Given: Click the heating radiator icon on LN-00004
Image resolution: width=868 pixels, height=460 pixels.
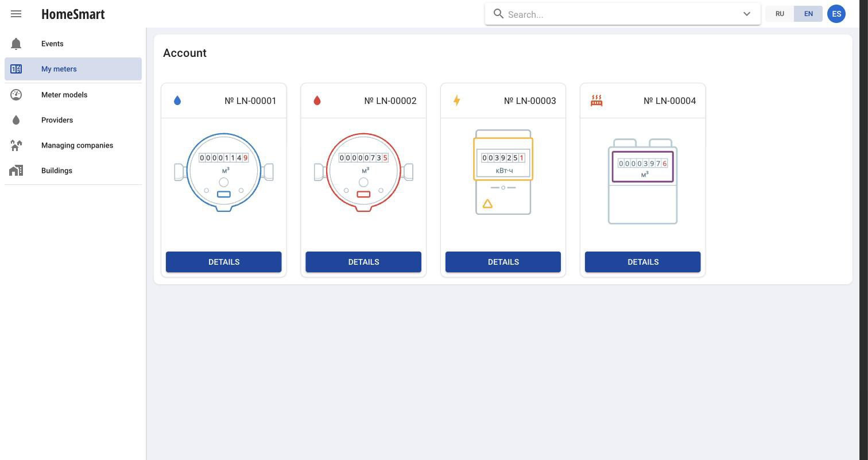Looking at the screenshot, I should click(x=596, y=100).
